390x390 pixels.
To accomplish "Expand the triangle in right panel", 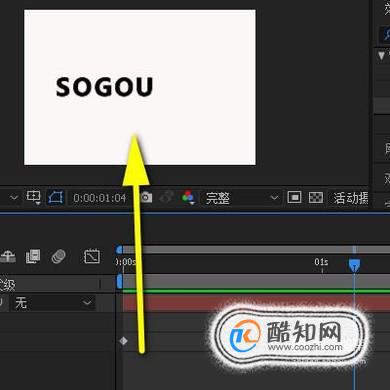I will [381, 55].
